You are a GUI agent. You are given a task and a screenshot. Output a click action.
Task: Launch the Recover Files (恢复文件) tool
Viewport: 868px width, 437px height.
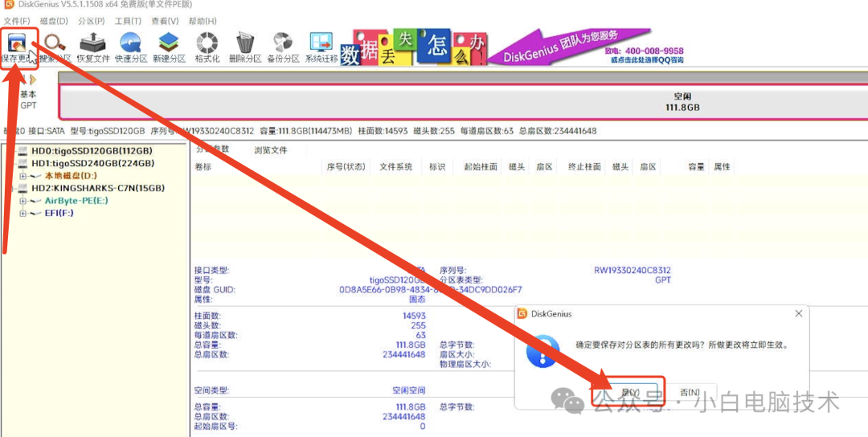93,47
